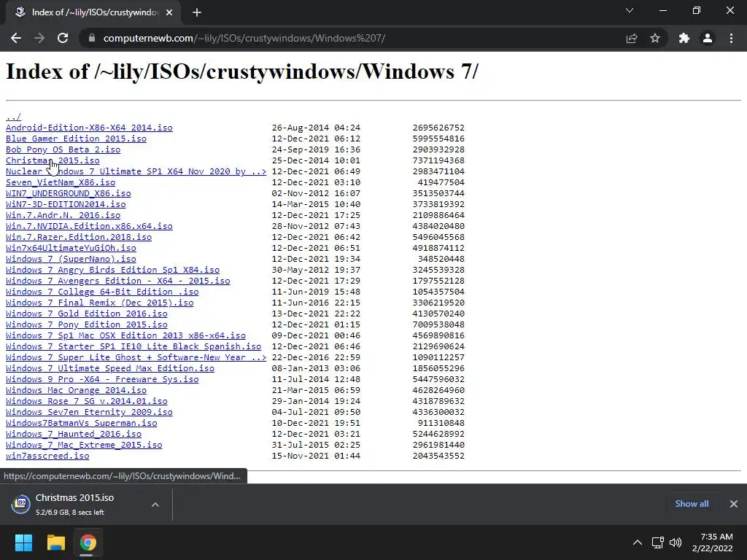Select the 'Index of /~lily/ISOs' tab
The image size is (747, 560).
94,12
